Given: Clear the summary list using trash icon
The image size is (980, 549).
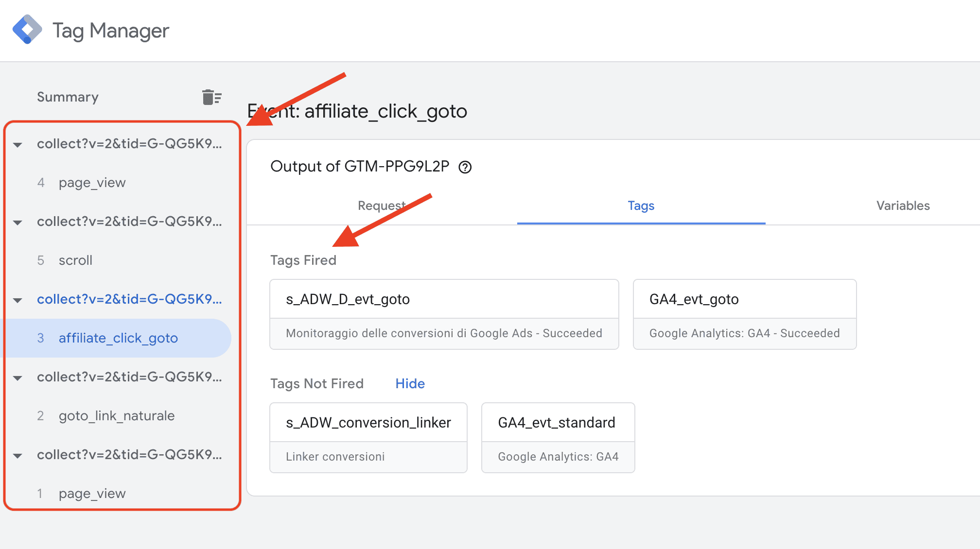Looking at the screenshot, I should pos(210,97).
